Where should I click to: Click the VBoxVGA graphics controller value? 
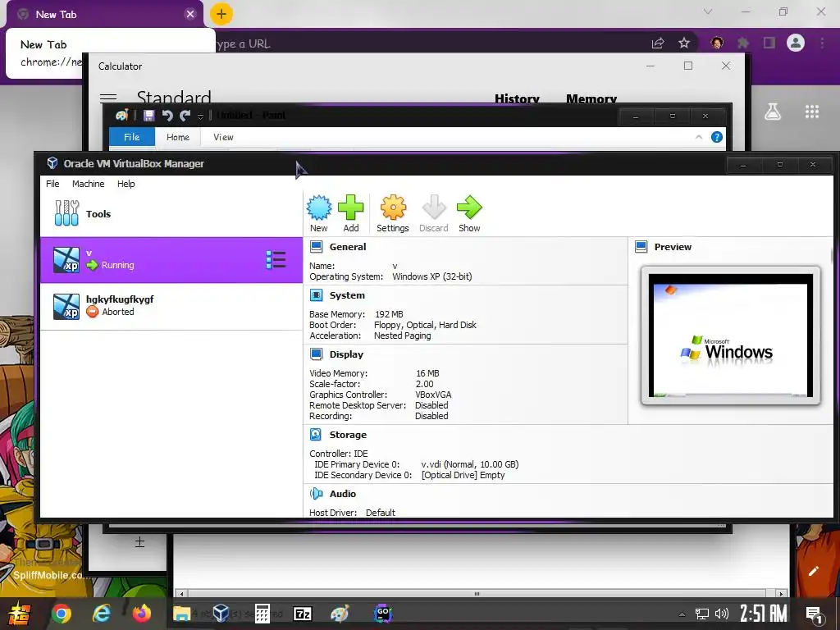(x=433, y=395)
